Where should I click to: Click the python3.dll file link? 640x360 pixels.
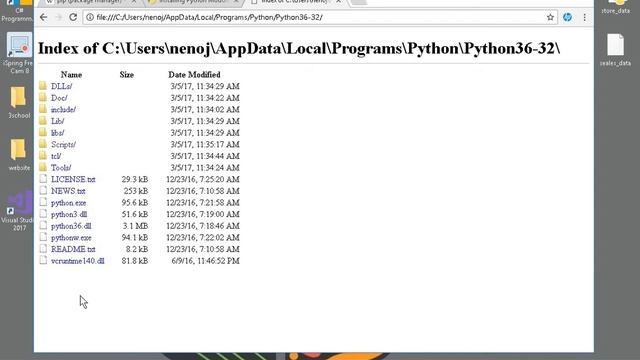pos(69,214)
